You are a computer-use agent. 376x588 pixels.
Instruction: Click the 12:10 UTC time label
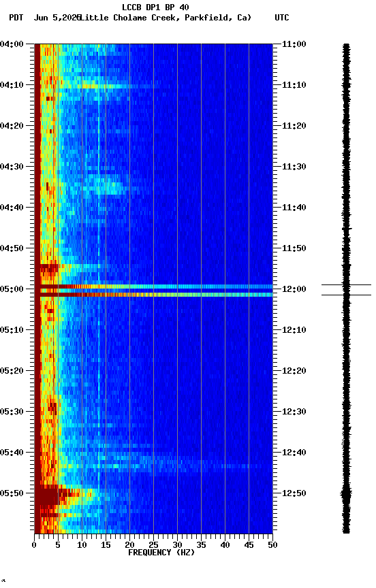pyautogui.click(x=294, y=330)
